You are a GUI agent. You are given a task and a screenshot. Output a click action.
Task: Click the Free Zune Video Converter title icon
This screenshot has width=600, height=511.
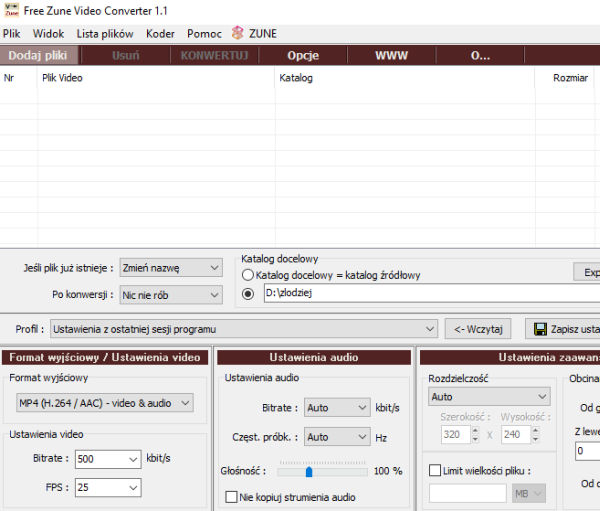11,10
